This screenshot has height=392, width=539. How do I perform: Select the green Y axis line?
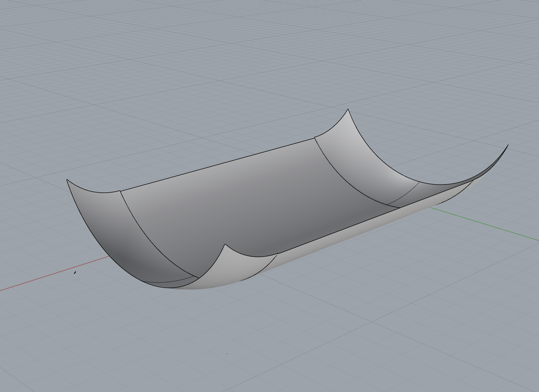(x=485, y=223)
